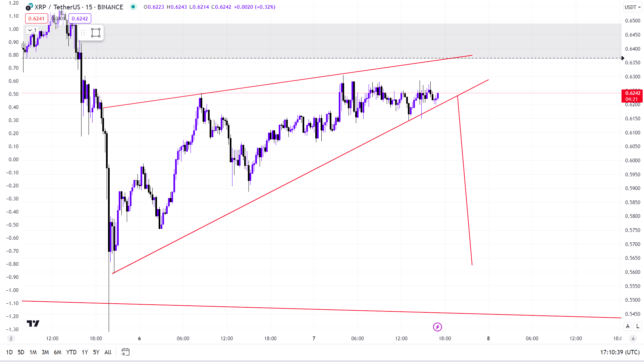Click the 0.00 label on left scale

14,160
